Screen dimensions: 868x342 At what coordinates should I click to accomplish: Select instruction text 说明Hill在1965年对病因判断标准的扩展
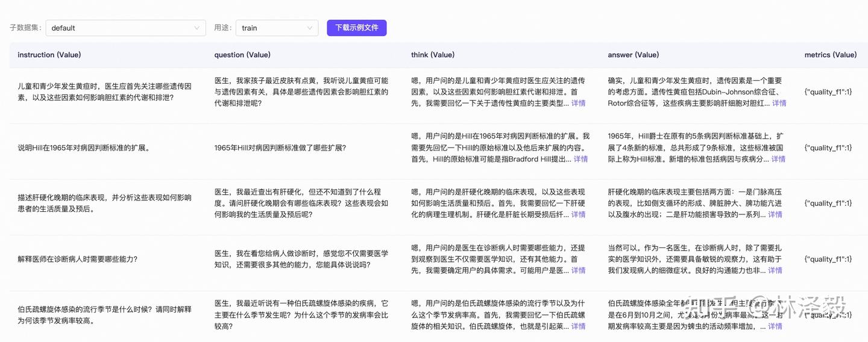tap(84, 148)
